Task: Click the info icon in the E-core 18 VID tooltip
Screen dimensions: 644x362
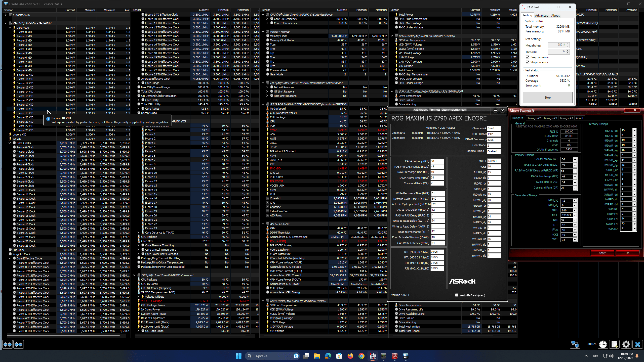Action: (x=48, y=119)
